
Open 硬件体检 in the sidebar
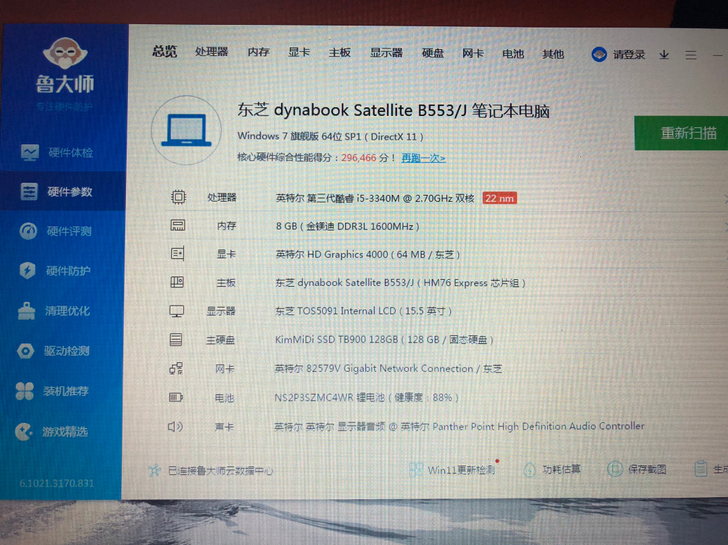point(57,152)
